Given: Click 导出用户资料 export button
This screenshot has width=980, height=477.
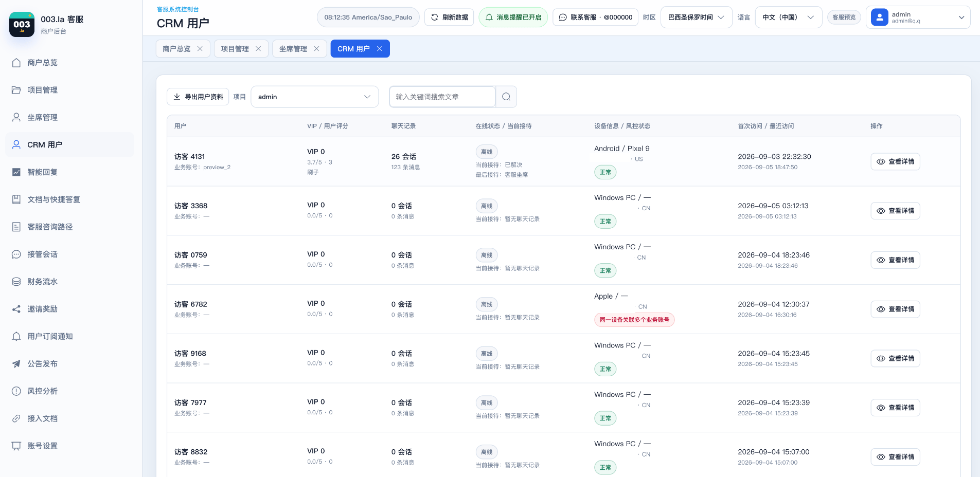Looking at the screenshot, I should pyautogui.click(x=198, y=97).
